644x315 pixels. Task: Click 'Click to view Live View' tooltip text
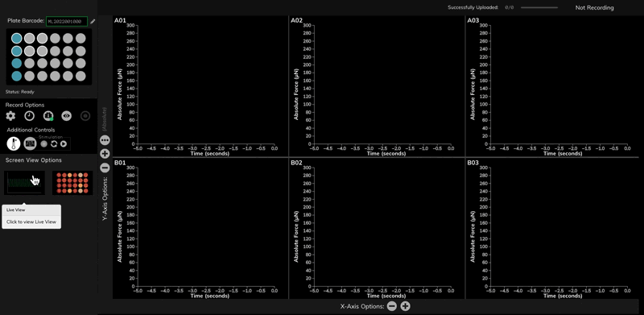pos(31,222)
